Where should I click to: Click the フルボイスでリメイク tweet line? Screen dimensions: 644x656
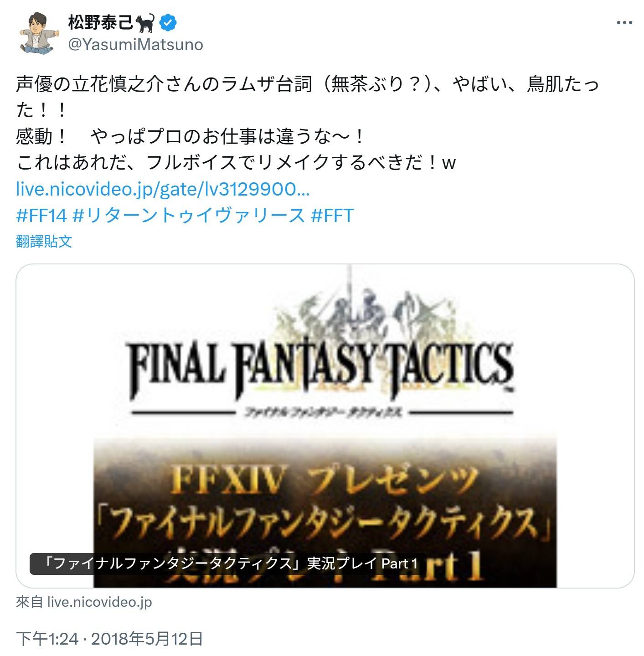pyautogui.click(x=236, y=162)
